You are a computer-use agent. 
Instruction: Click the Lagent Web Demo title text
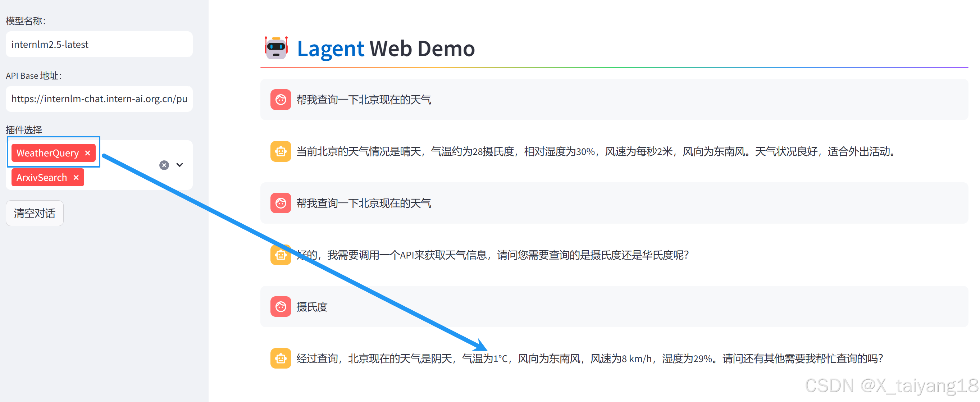(386, 49)
